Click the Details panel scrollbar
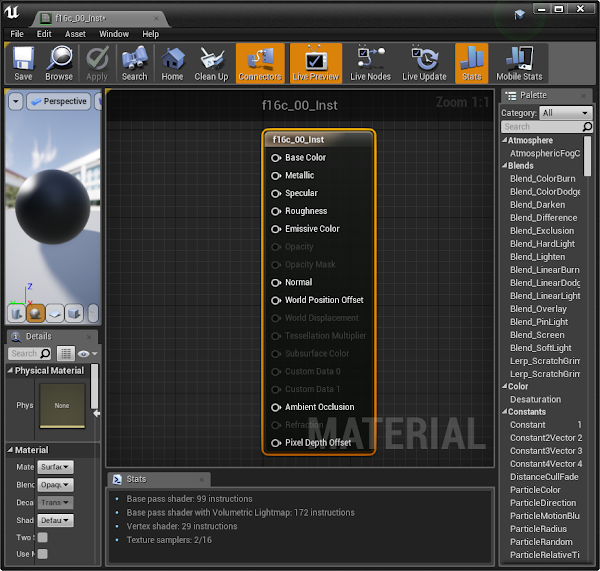 (x=94, y=386)
